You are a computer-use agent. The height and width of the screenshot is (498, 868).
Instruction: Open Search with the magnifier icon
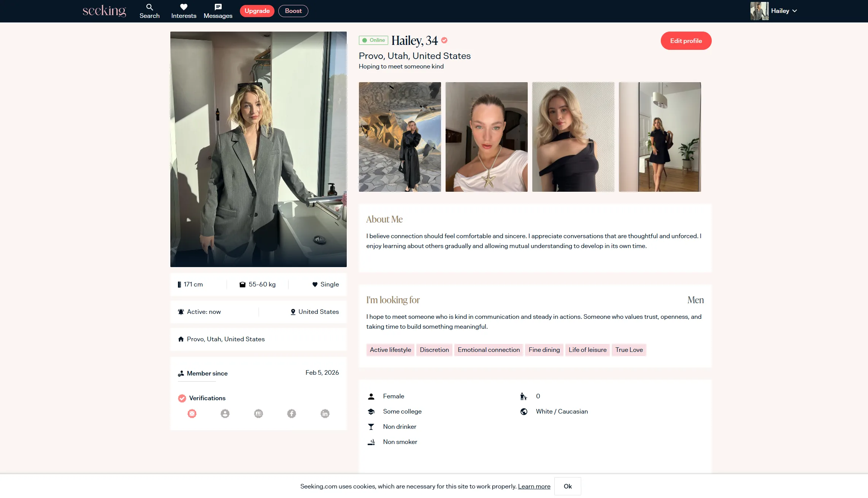[149, 7]
